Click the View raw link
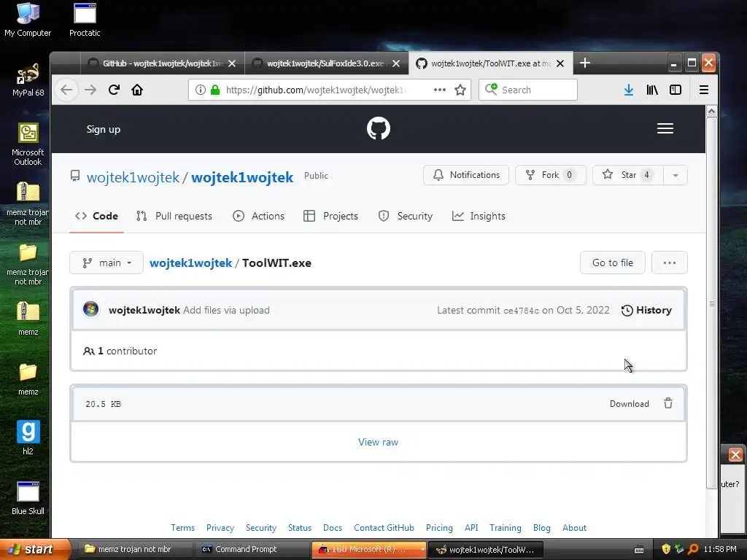747x560 pixels. [x=379, y=442]
